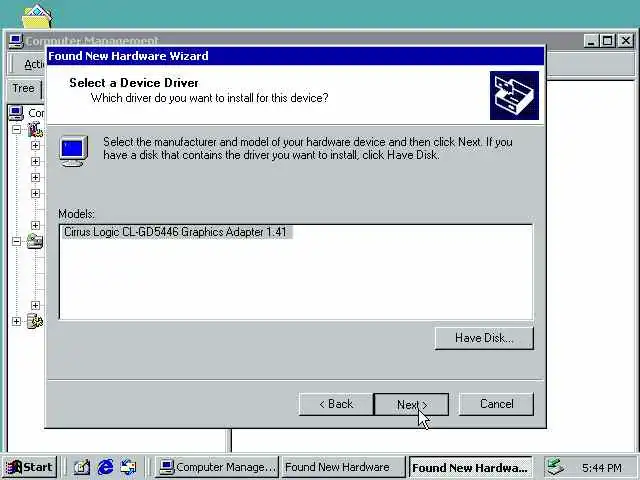Select the Tree tab in Computer Management
Screen dimensions: 640x480
[x=23, y=88]
